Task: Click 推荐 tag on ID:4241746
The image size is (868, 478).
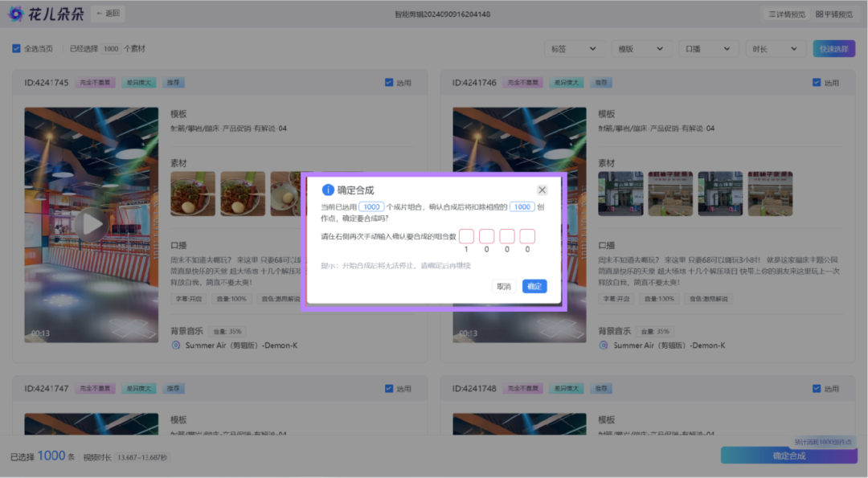Action: pyautogui.click(x=601, y=83)
